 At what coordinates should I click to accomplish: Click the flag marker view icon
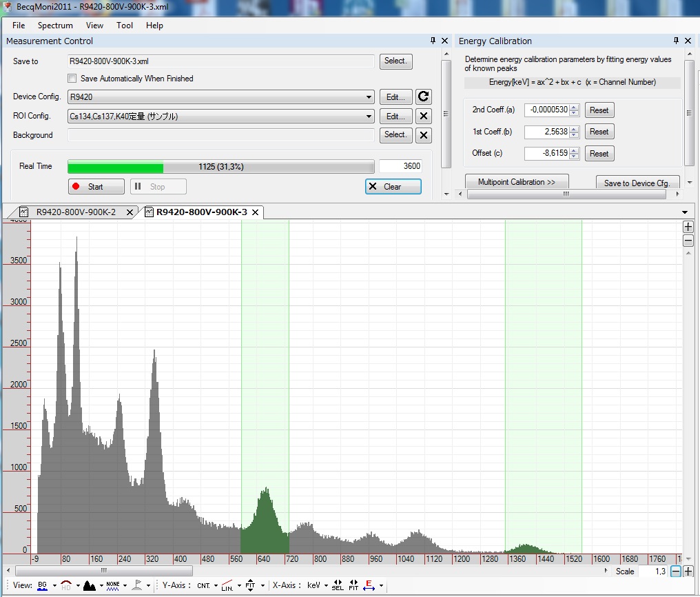tap(137, 585)
